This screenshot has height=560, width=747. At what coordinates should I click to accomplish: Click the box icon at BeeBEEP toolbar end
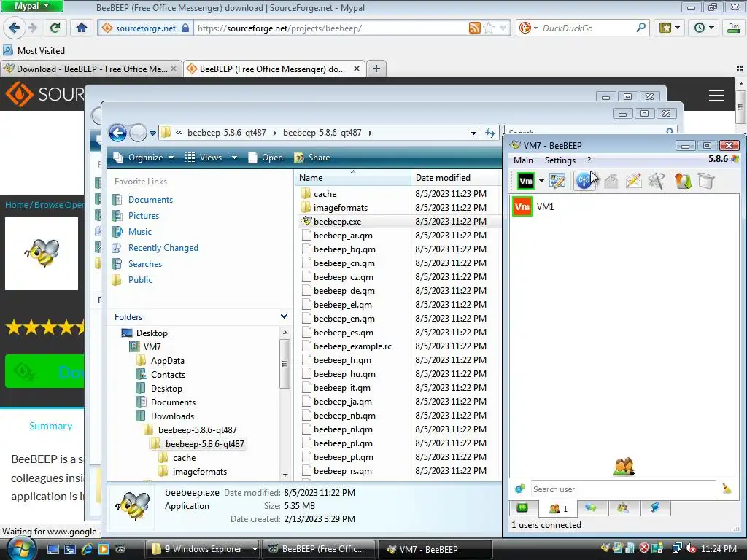point(706,181)
